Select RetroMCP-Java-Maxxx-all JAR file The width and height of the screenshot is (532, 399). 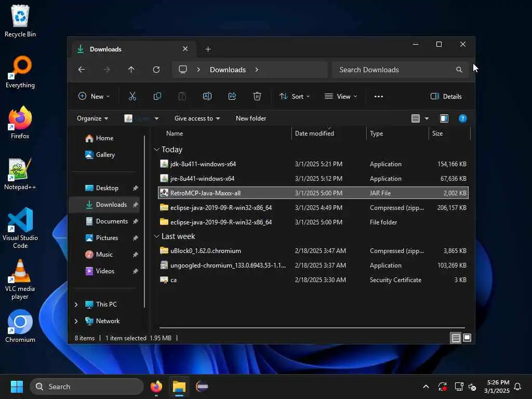pos(313,193)
